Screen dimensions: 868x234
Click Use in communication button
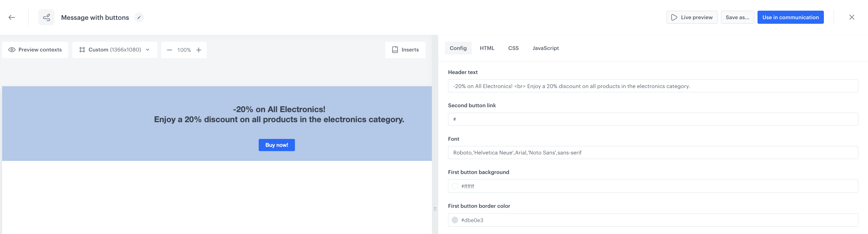click(790, 18)
